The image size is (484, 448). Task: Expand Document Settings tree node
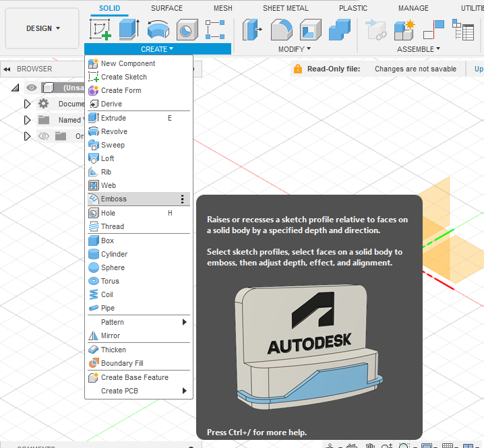[x=27, y=104]
